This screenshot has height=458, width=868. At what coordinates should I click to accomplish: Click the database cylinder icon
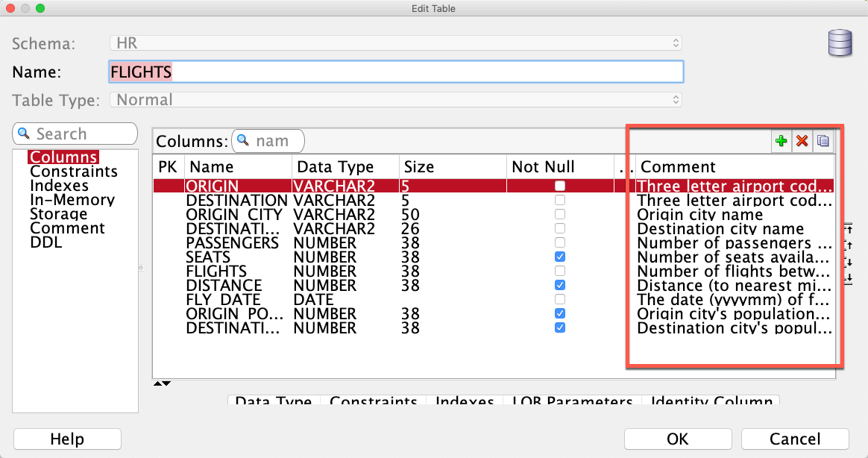click(840, 43)
